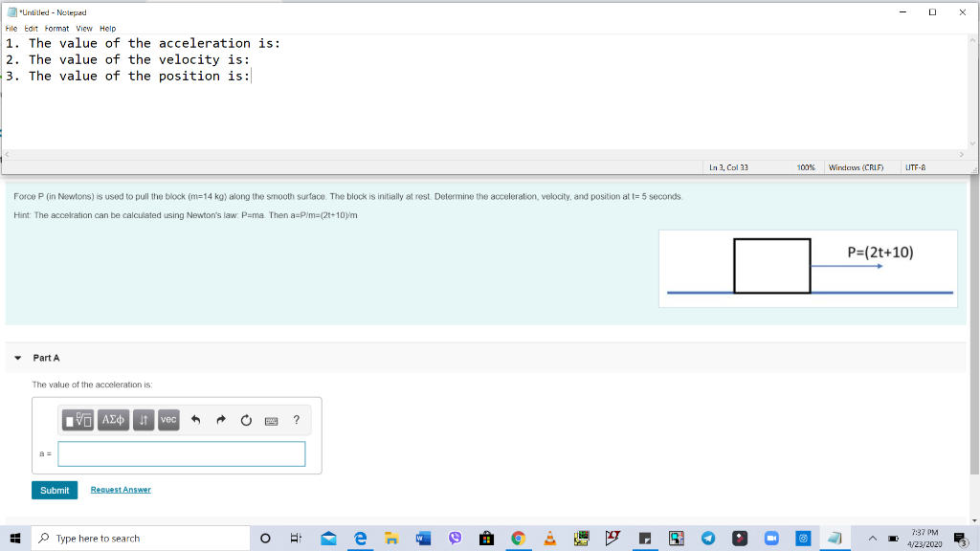Open the arrows palette in equation toolbar
The height and width of the screenshot is (551, 980).
click(144, 420)
